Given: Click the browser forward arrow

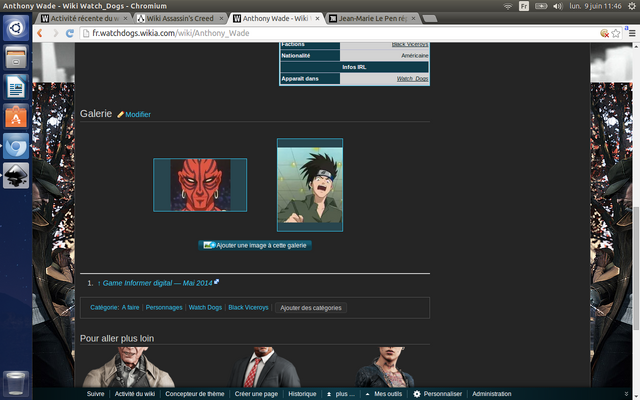Looking at the screenshot, I should [x=55, y=33].
